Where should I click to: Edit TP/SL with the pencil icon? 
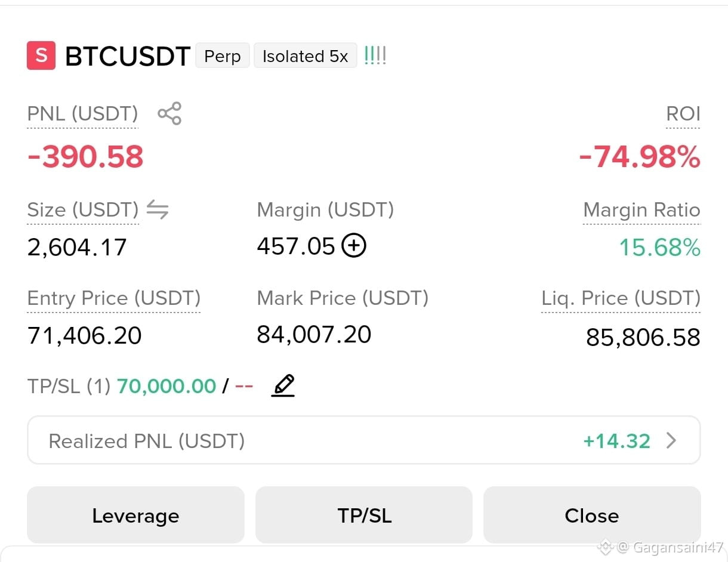283,386
